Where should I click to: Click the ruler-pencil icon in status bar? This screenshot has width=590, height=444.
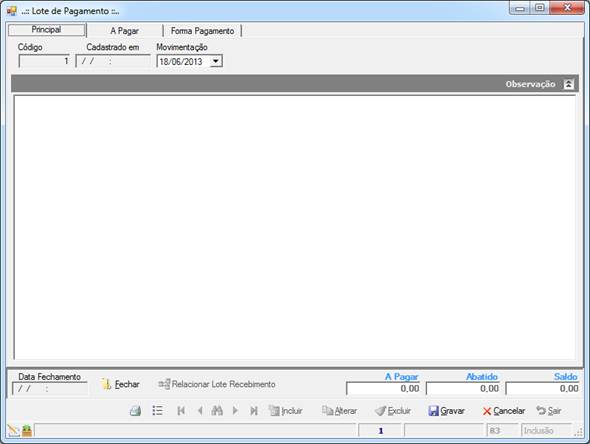[x=14, y=430]
